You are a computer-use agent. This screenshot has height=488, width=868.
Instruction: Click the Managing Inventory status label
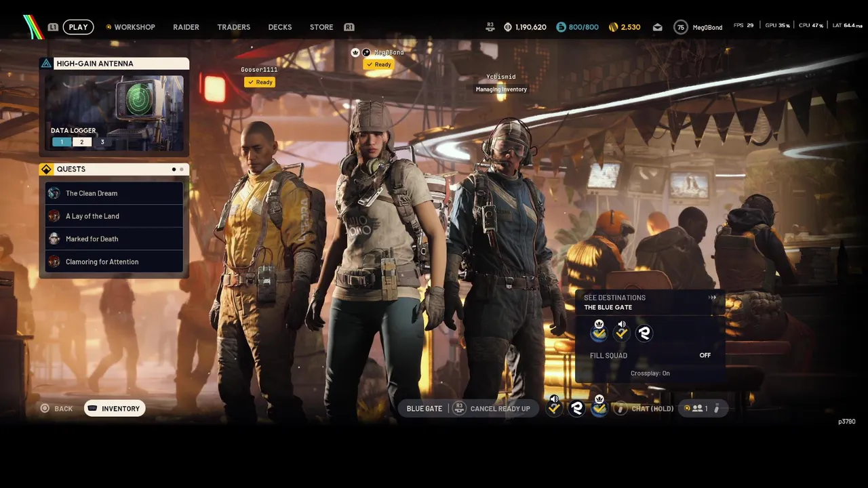pos(501,89)
